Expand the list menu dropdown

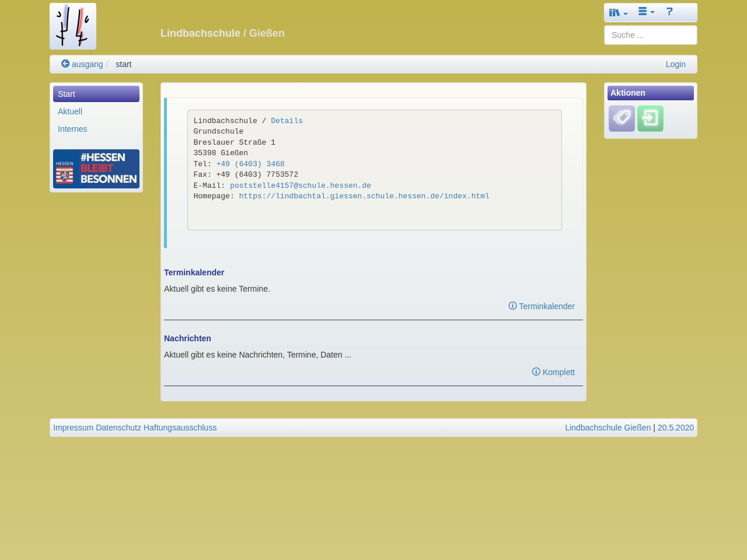pos(646,12)
